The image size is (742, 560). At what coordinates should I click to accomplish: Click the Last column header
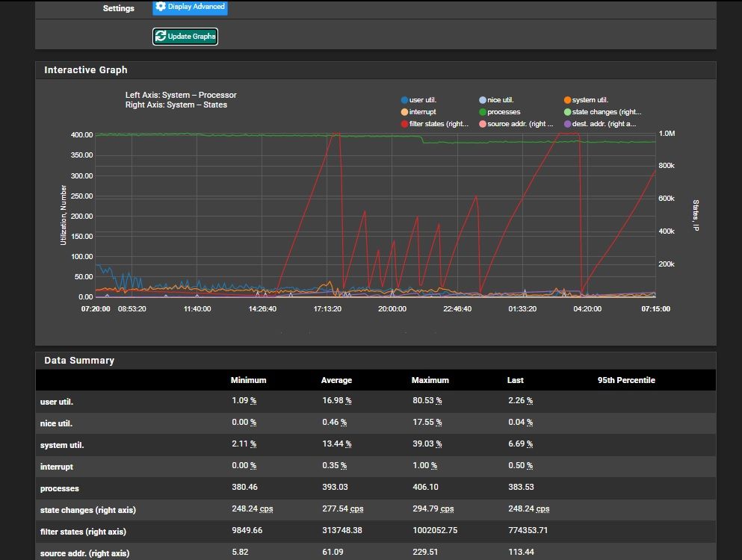(516, 380)
